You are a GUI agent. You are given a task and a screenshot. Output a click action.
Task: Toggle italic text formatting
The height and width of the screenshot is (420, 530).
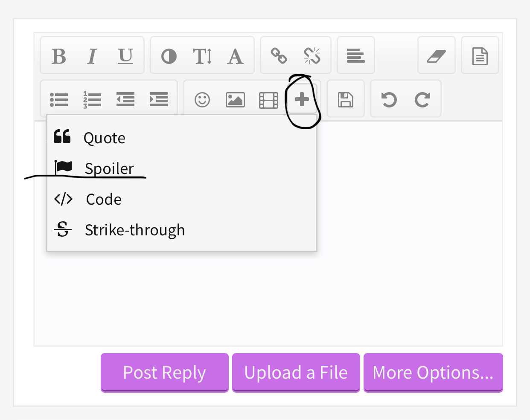coord(92,56)
